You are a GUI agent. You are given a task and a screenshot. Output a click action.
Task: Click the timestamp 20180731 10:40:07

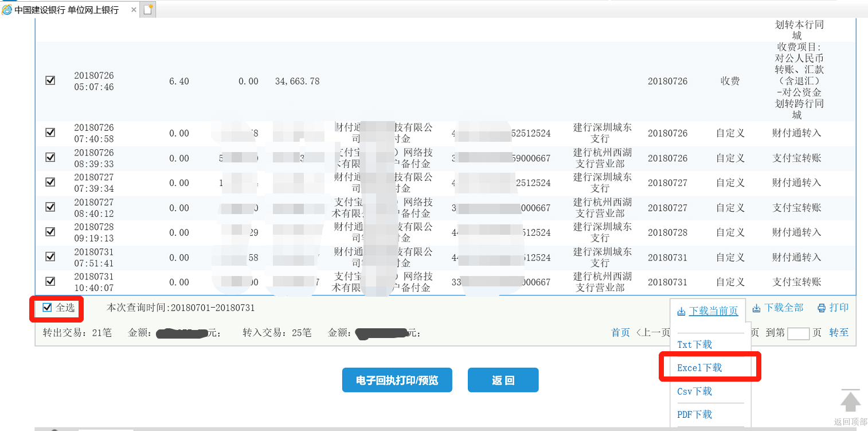(94, 282)
